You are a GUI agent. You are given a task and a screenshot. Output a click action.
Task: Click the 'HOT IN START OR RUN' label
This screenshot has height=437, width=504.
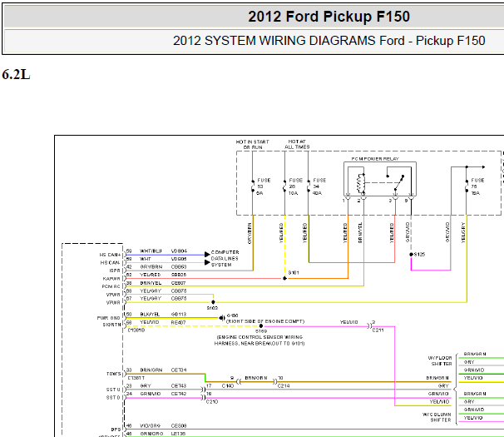click(252, 145)
